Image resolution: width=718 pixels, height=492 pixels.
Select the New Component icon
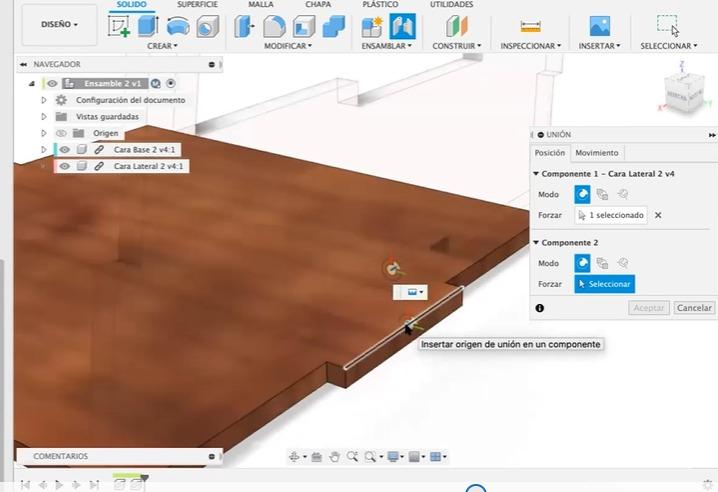coord(372,26)
